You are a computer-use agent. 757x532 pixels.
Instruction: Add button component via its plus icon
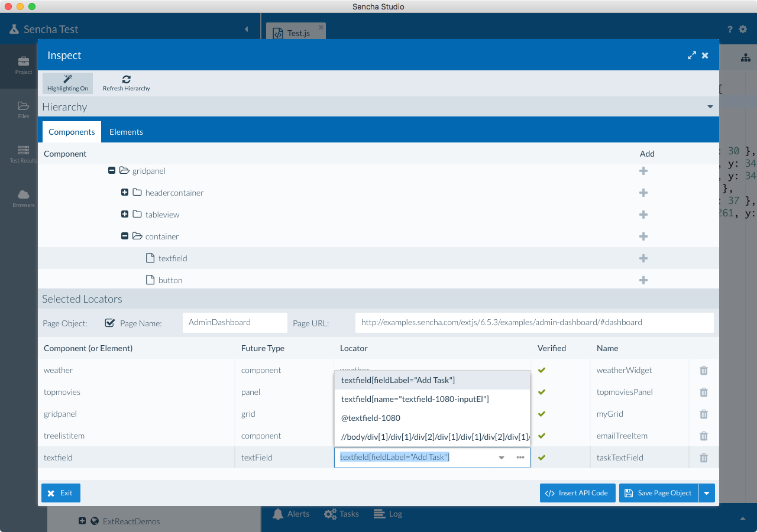pos(643,280)
